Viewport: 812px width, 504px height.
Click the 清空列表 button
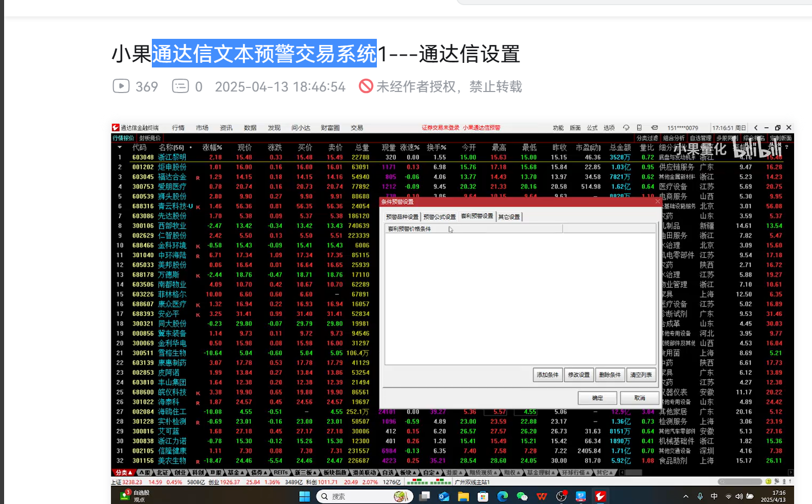point(641,375)
